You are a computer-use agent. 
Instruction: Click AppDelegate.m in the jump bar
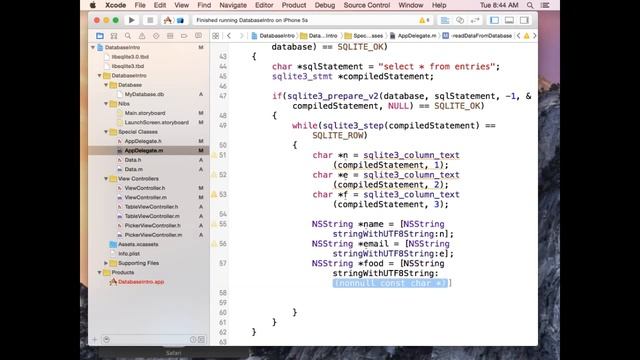pyautogui.click(x=413, y=36)
